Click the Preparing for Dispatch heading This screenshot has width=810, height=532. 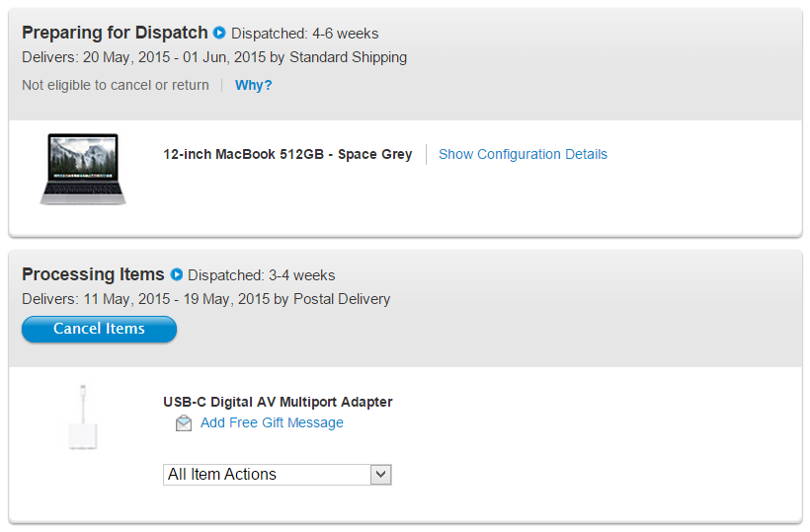pyautogui.click(x=115, y=33)
